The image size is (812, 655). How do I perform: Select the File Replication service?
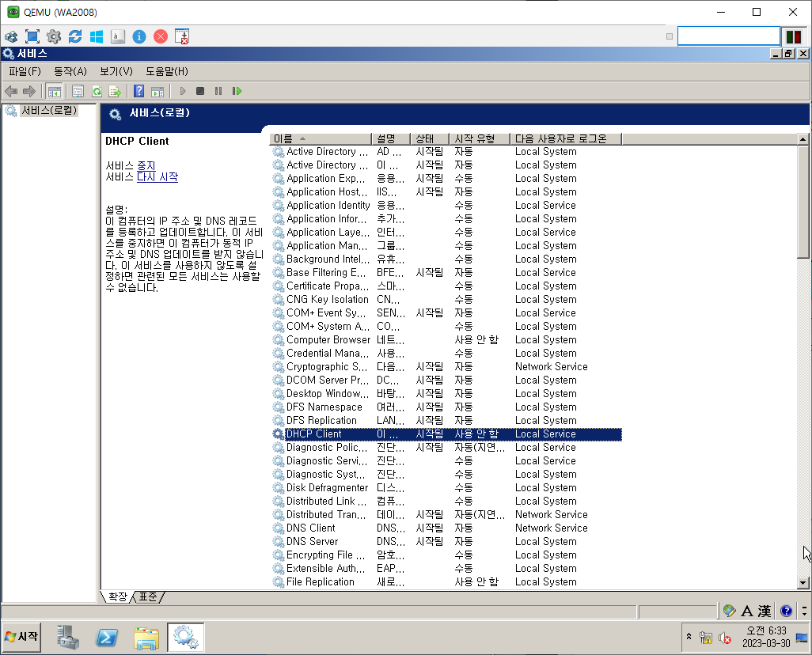click(x=446, y=582)
